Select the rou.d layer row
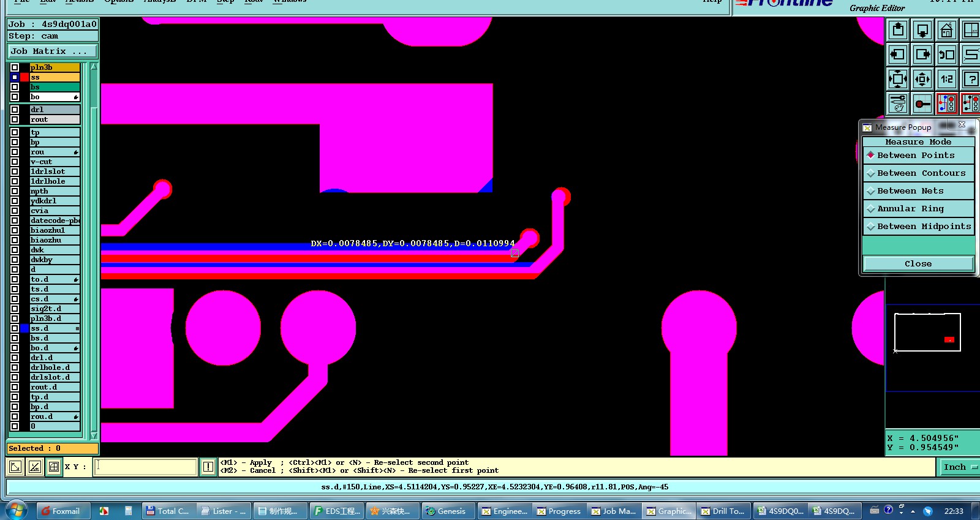This screenshot has height=520, width=980. coord(55,416)
